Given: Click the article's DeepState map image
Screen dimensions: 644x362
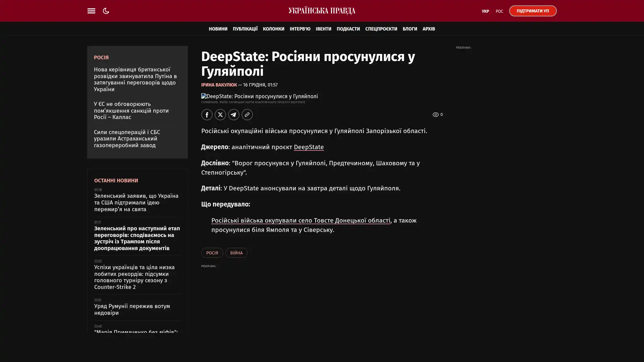Looking at the screenshot, I should [259, 96].
